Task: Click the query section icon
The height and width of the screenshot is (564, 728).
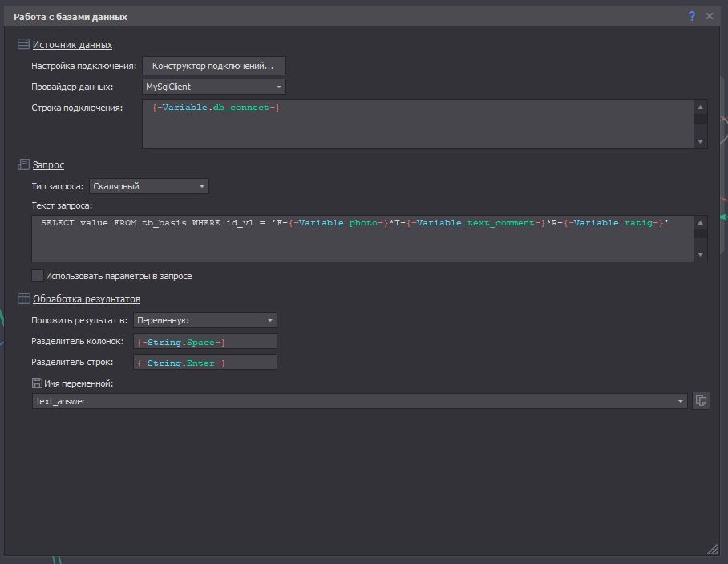Action: click(23, 165)
